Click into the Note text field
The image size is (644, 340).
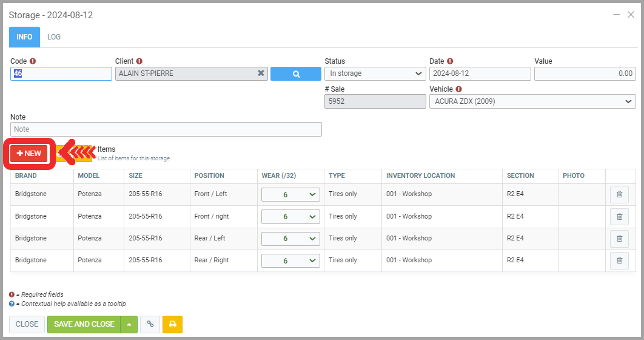click(166, 129)
